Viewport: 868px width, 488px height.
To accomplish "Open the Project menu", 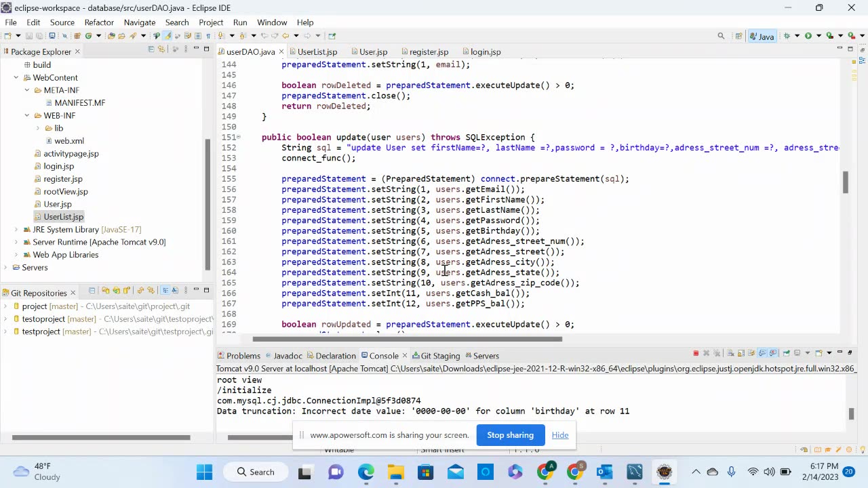I will (x=211, y=22).
